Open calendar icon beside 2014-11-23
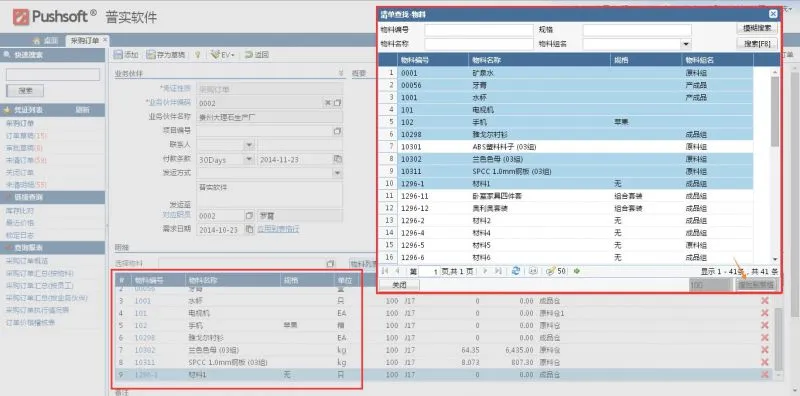This screenshot has height=396, width=800. coord(337,160)
